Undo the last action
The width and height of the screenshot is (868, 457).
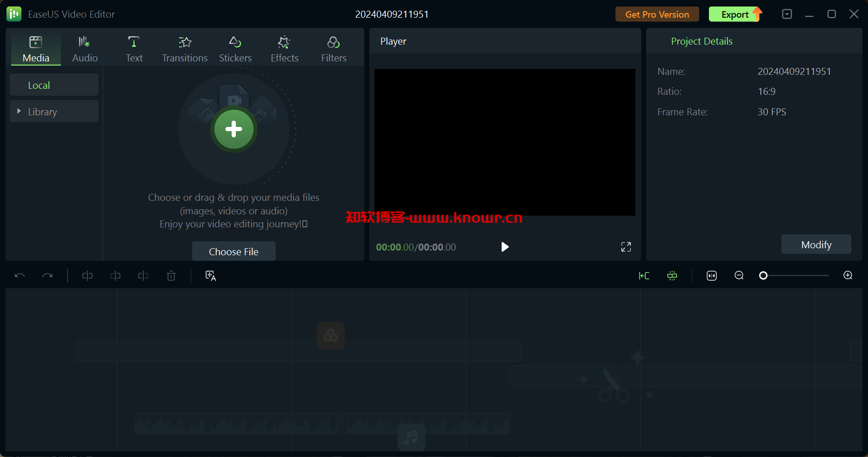coord(20,276)
